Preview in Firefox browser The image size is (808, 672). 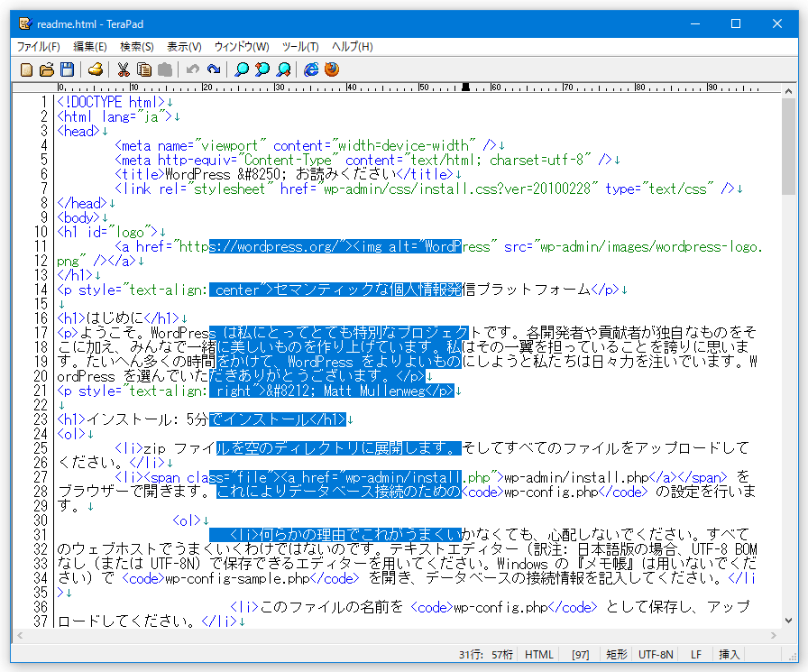pyautogui.click(x=332, y=69)
